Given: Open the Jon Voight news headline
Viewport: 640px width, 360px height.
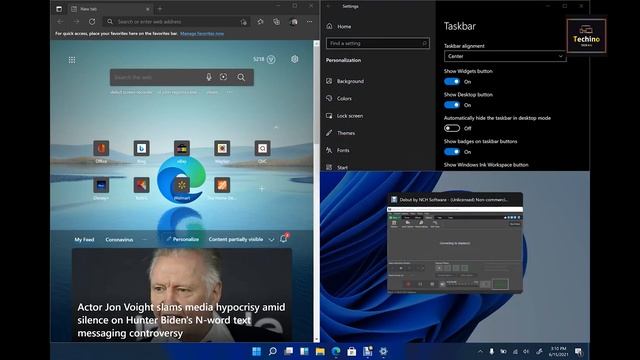Looking at the screenshot, I should [181, 320].
